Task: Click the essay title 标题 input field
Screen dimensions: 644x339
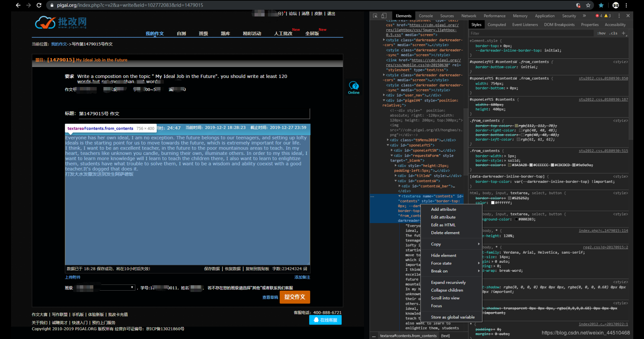Action: pos(194,114)
